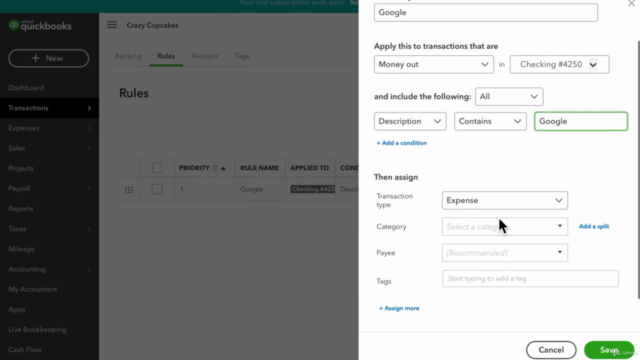Close the rule panel with the X

coord(631,4)
